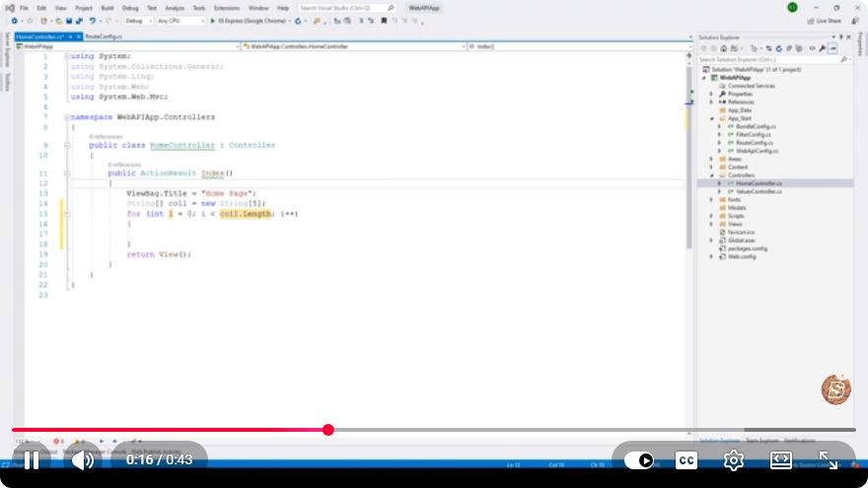The image size is (868, 488).
Task: Select the App_Data folder
Action: (740, 110)
